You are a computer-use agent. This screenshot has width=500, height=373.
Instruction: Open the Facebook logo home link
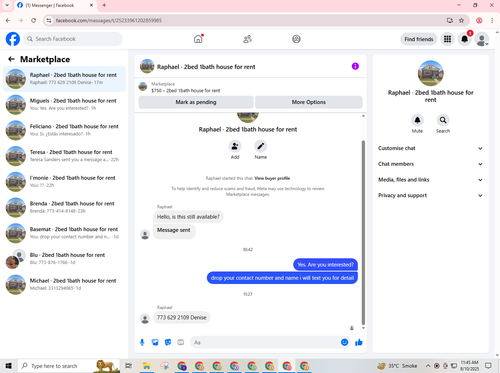pos(13,39)
